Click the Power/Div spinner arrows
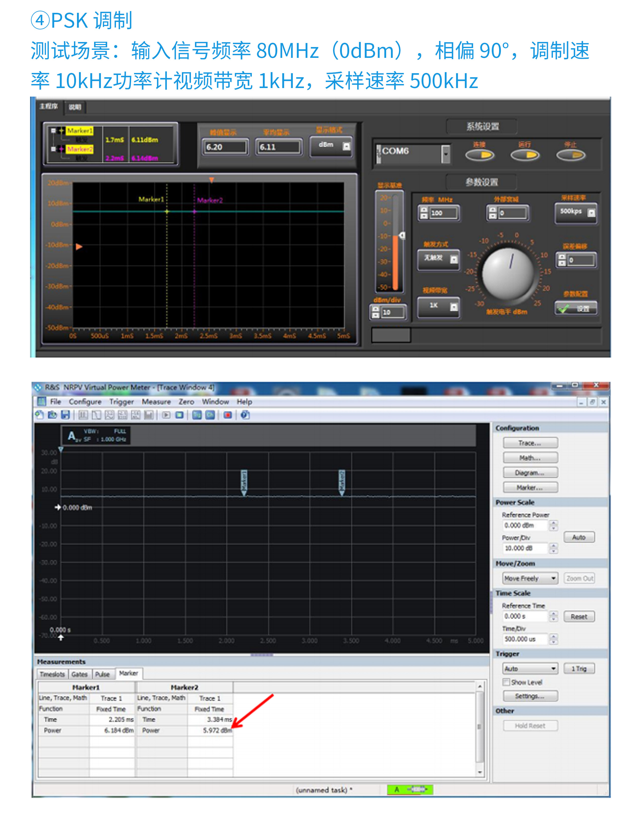This screenshot has height=816, width=644. pos(553,548)
